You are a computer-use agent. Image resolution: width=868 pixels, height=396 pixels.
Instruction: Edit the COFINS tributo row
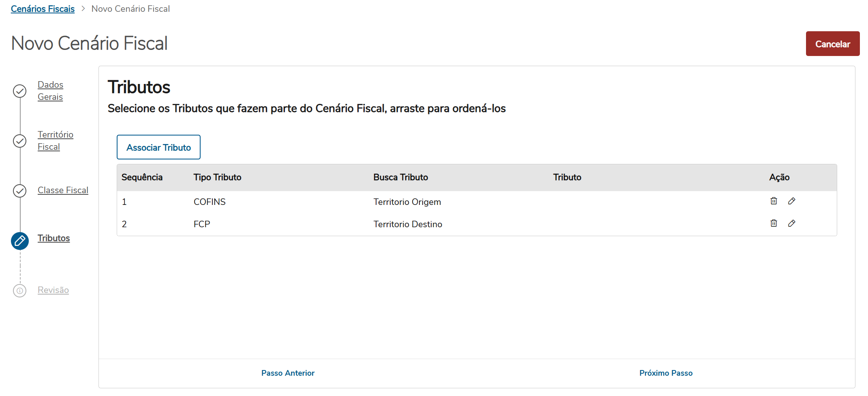791,201
